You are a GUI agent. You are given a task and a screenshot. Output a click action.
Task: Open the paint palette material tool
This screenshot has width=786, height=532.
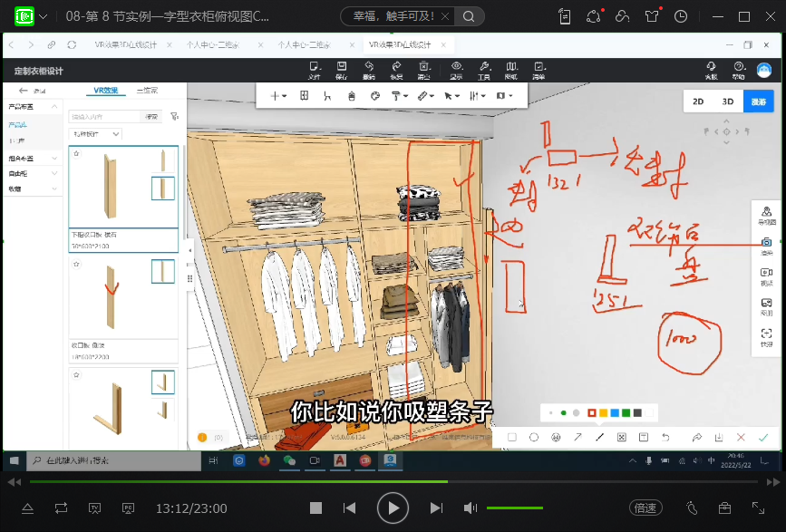click(374, 95)
